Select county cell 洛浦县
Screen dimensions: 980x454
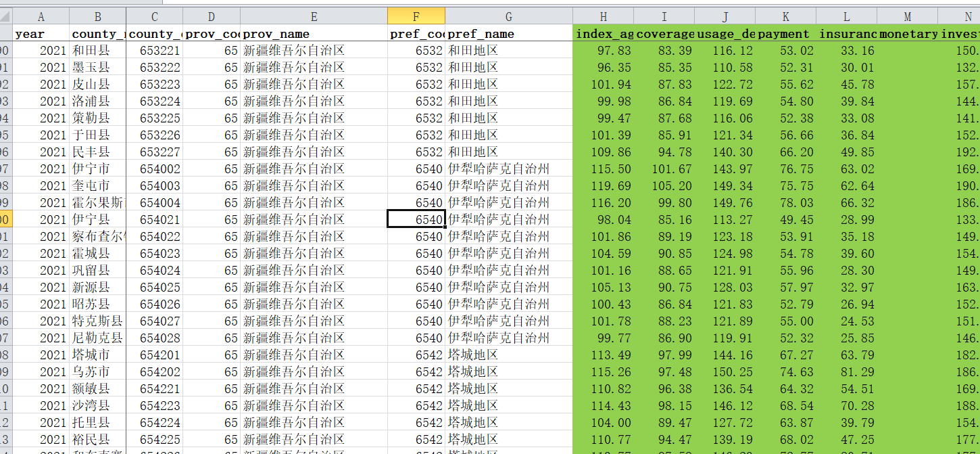[x=98, y=101]
